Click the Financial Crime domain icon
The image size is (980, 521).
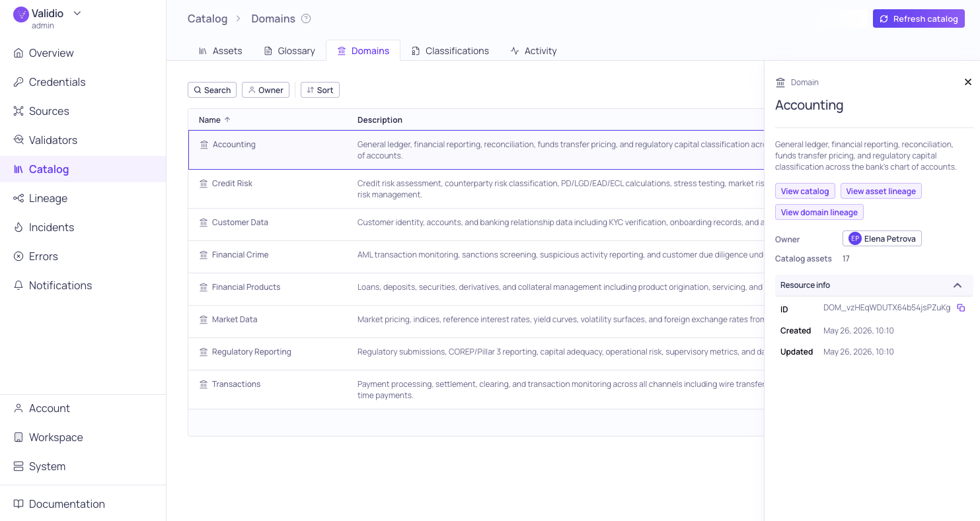pos(204,255)
